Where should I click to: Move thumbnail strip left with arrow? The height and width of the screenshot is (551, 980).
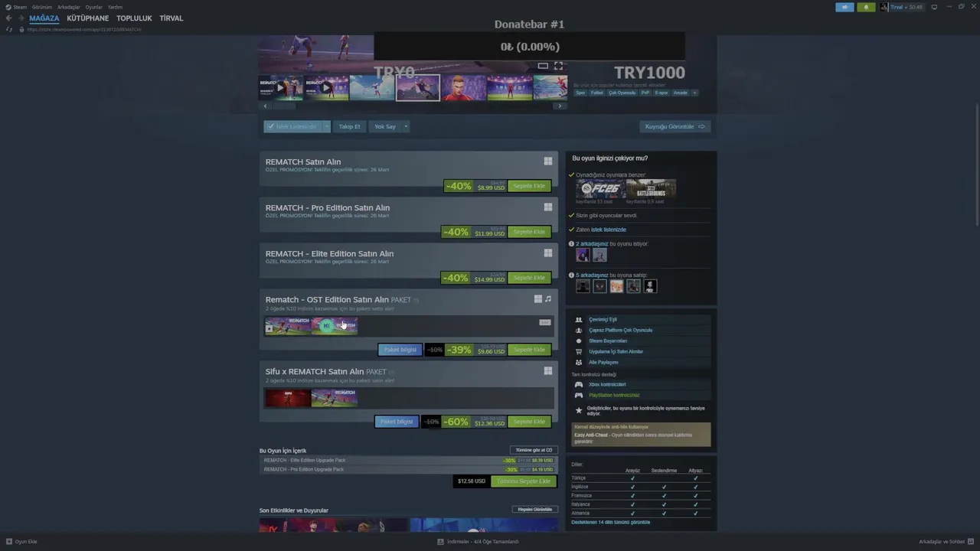265,106
